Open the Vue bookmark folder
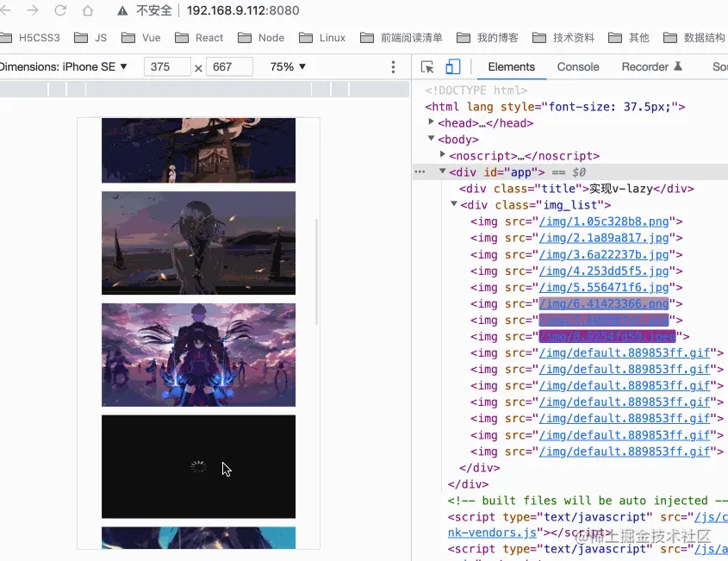The width and height of the screenshot is (728, 561). click(x=141, y=38)
